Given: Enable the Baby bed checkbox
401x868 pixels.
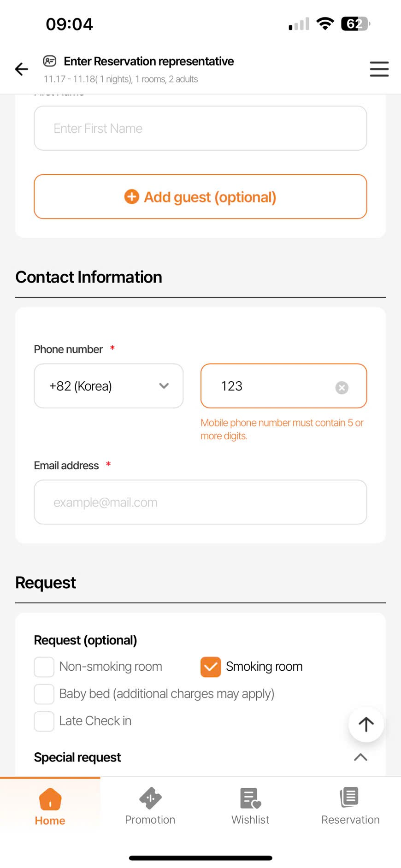Looking at the screenshot, I should [44, 694].
